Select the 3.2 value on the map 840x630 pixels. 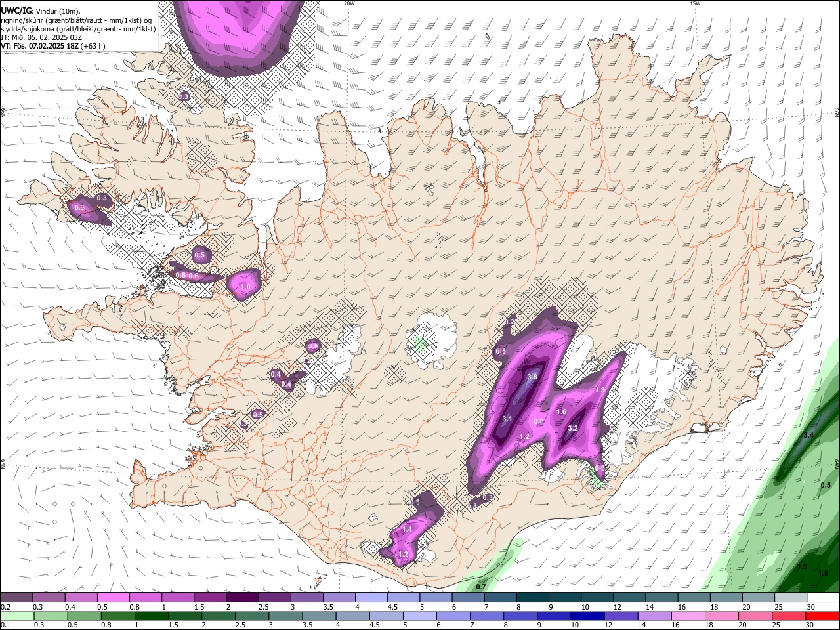(572, 428)
